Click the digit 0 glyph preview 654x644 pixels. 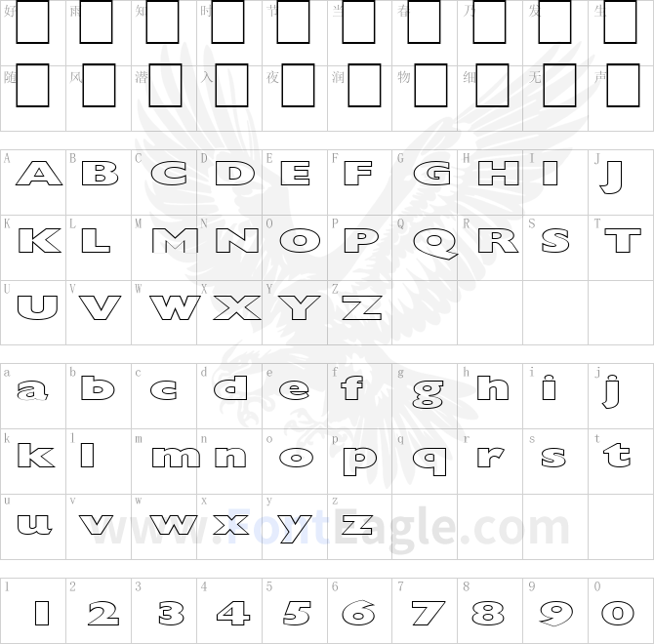[x=618, y=613]
